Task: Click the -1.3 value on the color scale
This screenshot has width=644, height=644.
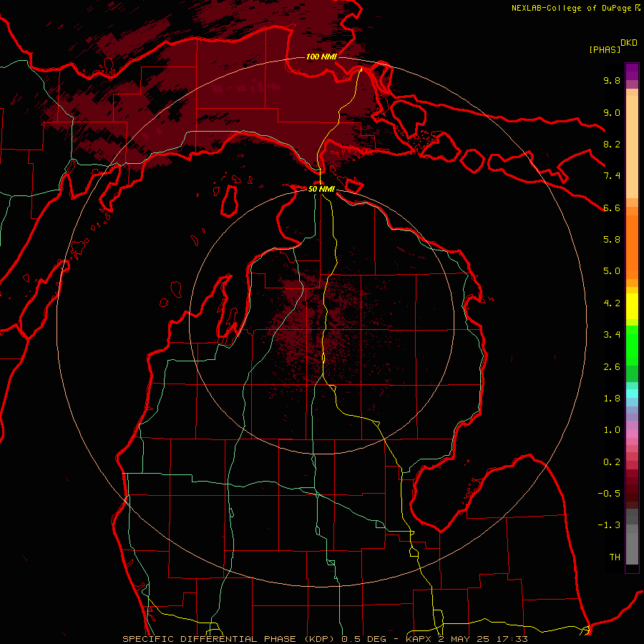Action: pyautogui.click(x=609, y=525)
